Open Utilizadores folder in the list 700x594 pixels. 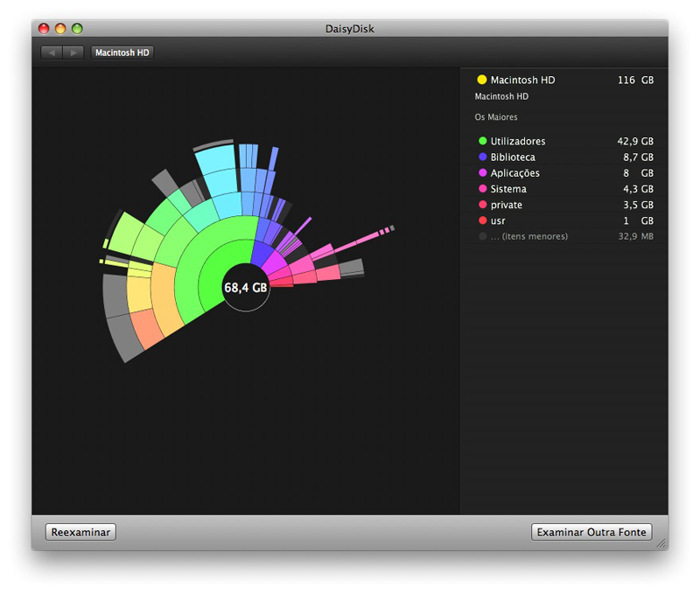(565, 141)
